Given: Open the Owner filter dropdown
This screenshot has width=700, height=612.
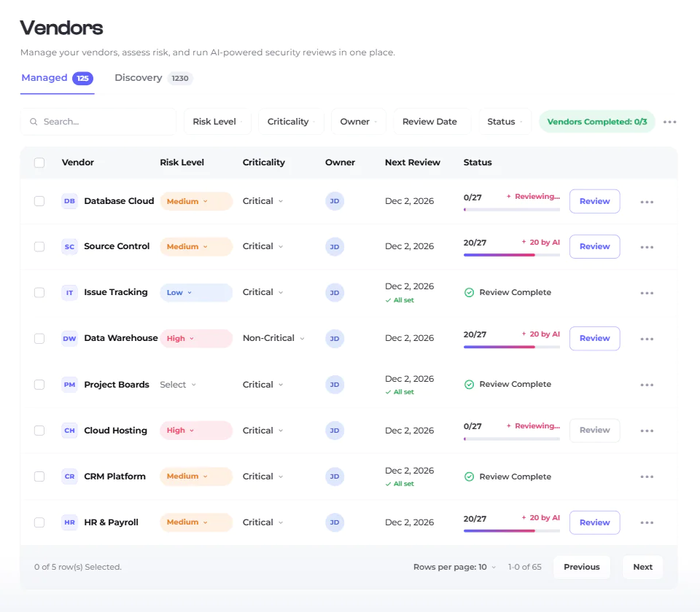Looking at the screenshot, I should click(359, 122).
